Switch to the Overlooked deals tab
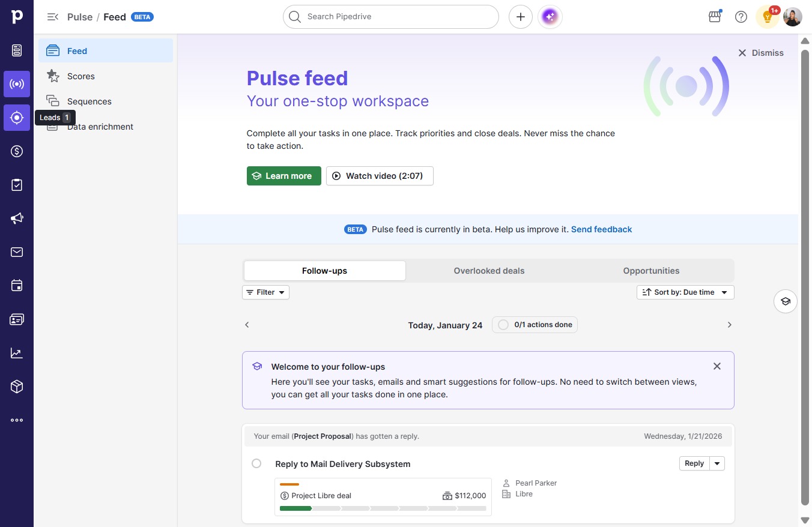812x527 pixels. click(489, 271)
